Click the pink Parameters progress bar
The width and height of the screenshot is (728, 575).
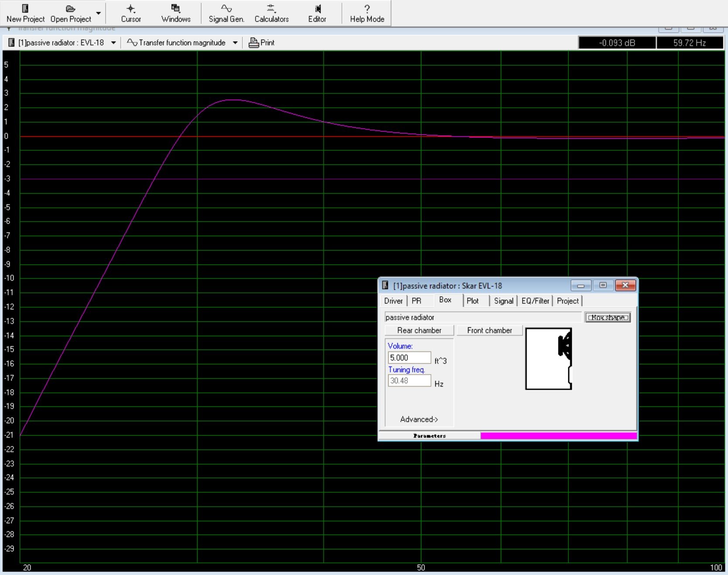558,436
